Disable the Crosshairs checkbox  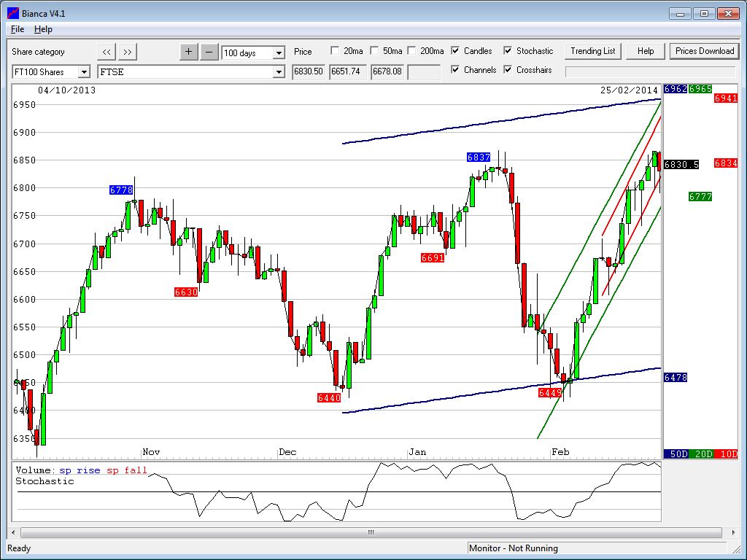[x=508, y=70]
